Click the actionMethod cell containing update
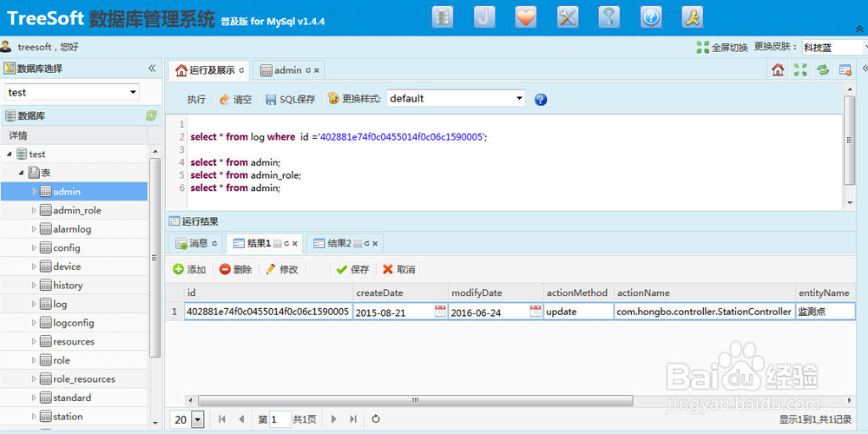868x434 pixels. [578, 312]
